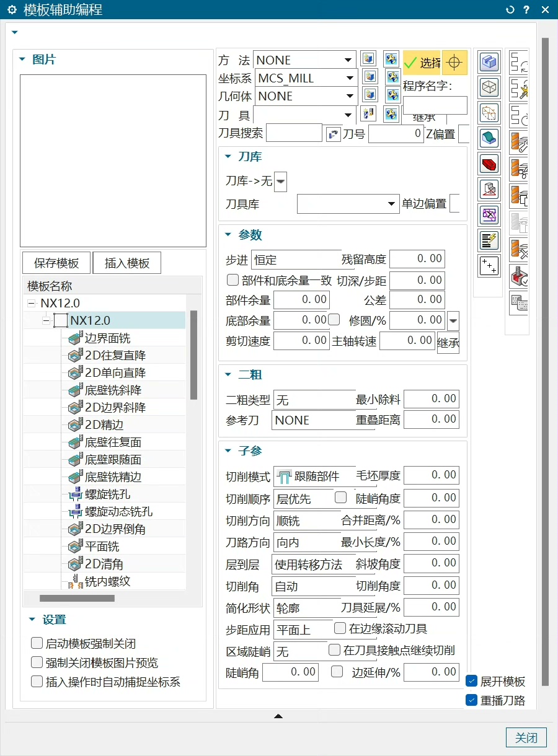Image resolution: width=558 pixels, height=756 pixels.
Task: Open the 刀库->无 dropdown arrow
Action: (280, 182)
